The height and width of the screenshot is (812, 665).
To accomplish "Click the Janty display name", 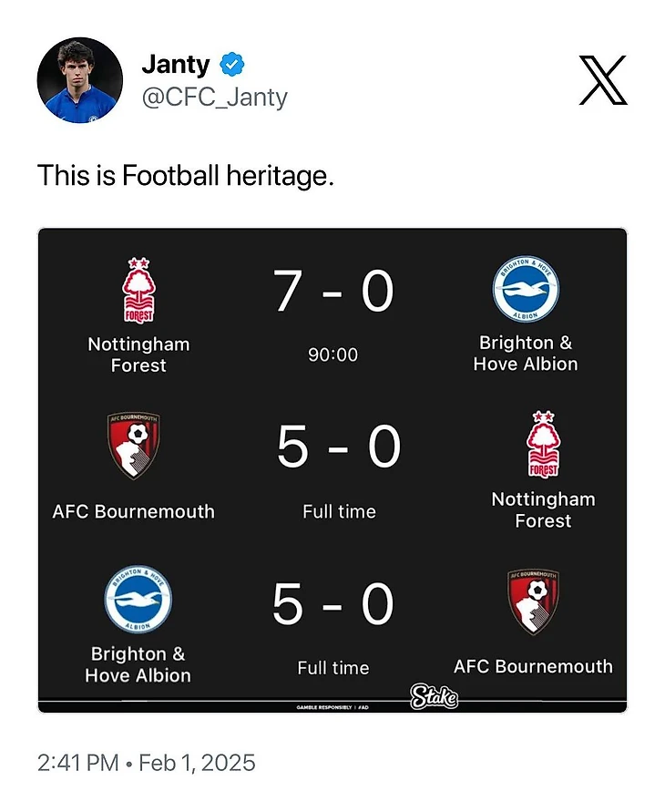I will (x=176, y=65).
